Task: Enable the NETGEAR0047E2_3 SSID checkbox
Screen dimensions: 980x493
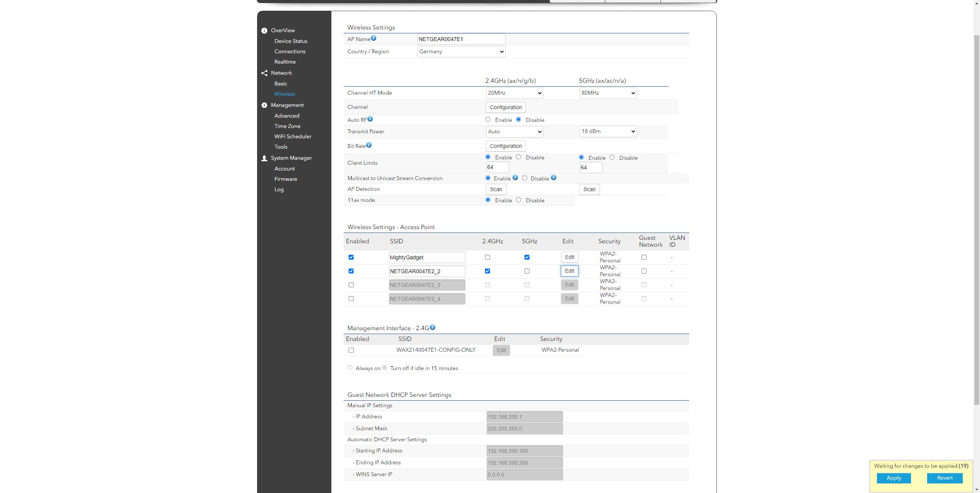Action: pyautogui.click(x=351, y=285)
